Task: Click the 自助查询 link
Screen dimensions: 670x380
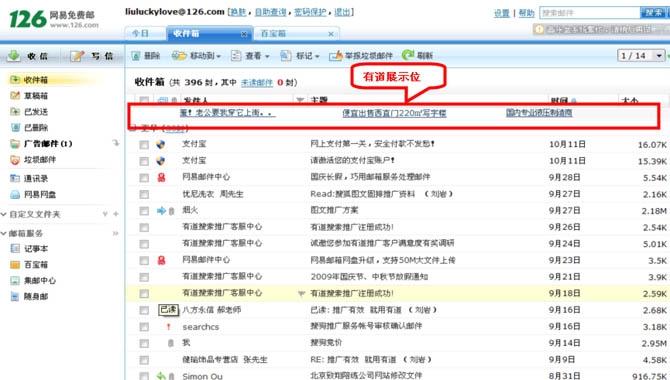Action: coord(270,12)
